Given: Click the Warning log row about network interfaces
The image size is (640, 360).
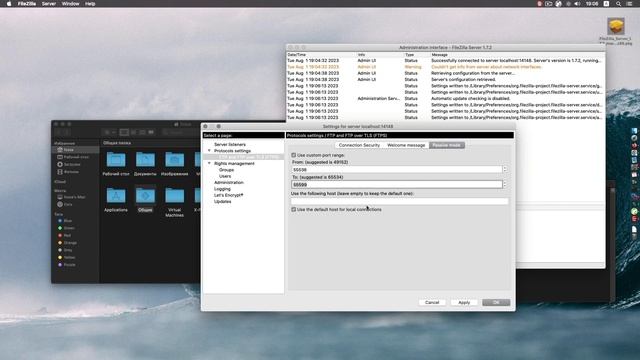Looking at the screenshot, I should [445, 67].
